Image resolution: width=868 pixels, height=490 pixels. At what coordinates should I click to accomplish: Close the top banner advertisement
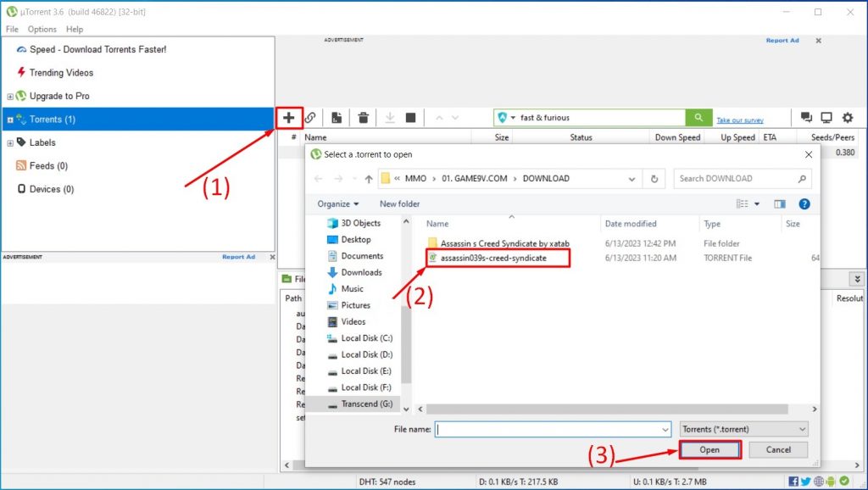click(x=818, y=41)
